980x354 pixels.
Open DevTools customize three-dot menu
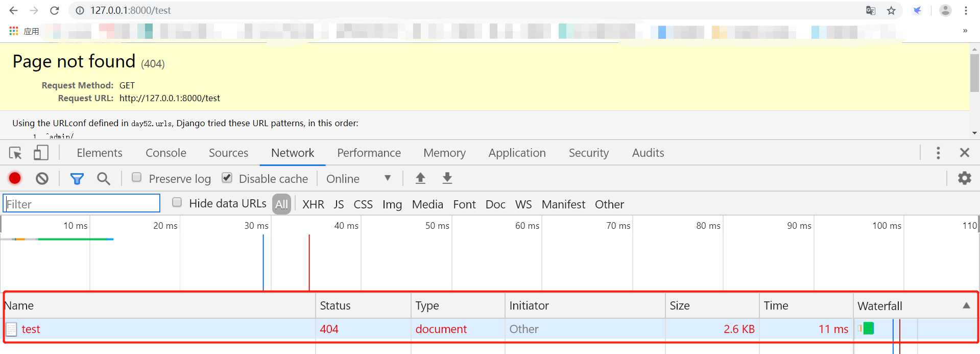tap(938, 153)
